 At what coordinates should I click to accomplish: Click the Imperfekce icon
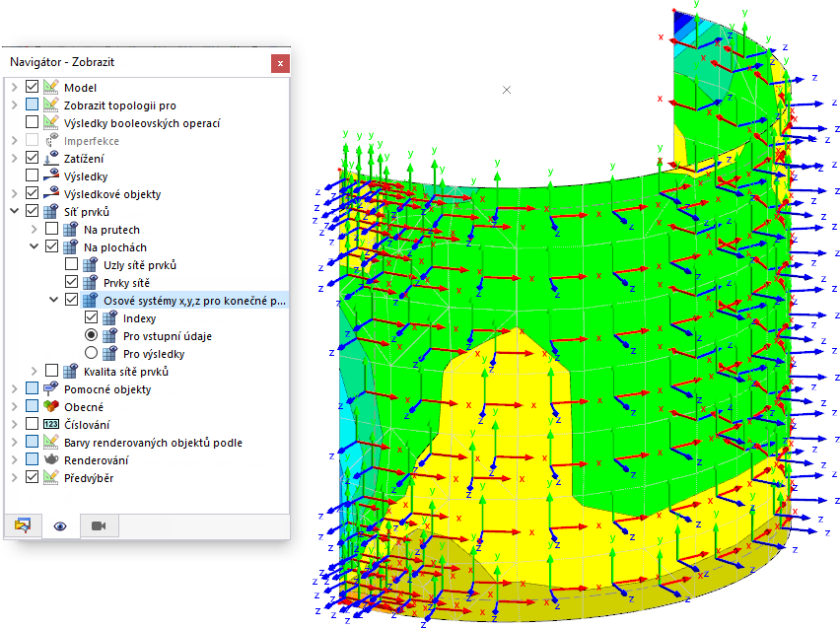click(x=51, y=141)
